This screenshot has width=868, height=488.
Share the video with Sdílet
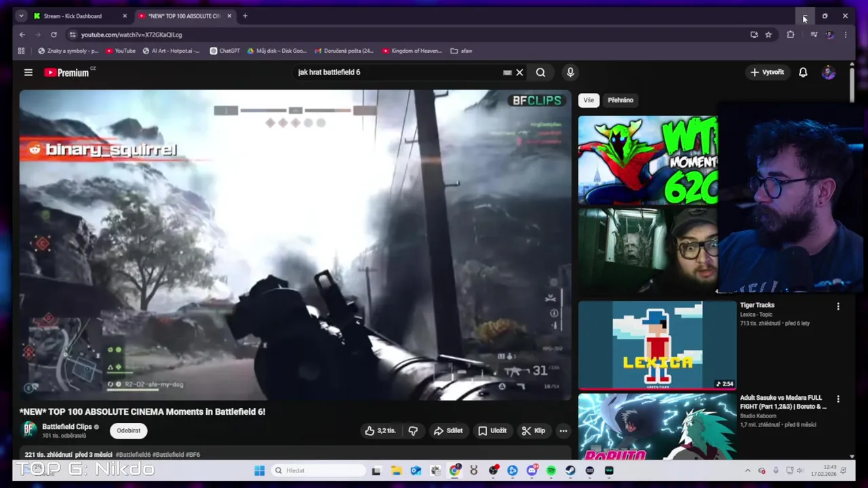[x=448, y=430]
